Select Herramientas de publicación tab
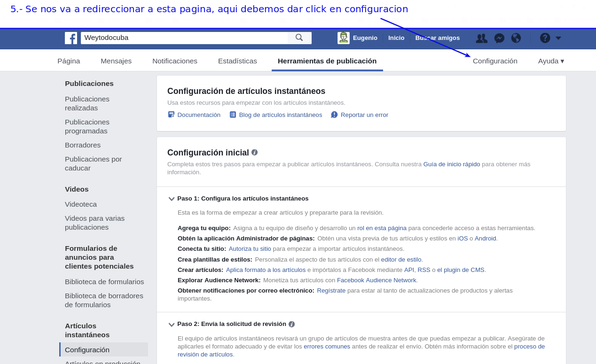This screenshot has width=596, height=364. coord(327,61)
